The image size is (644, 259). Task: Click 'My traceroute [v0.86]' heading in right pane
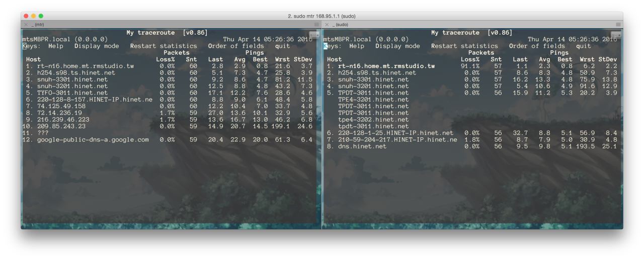472,33
